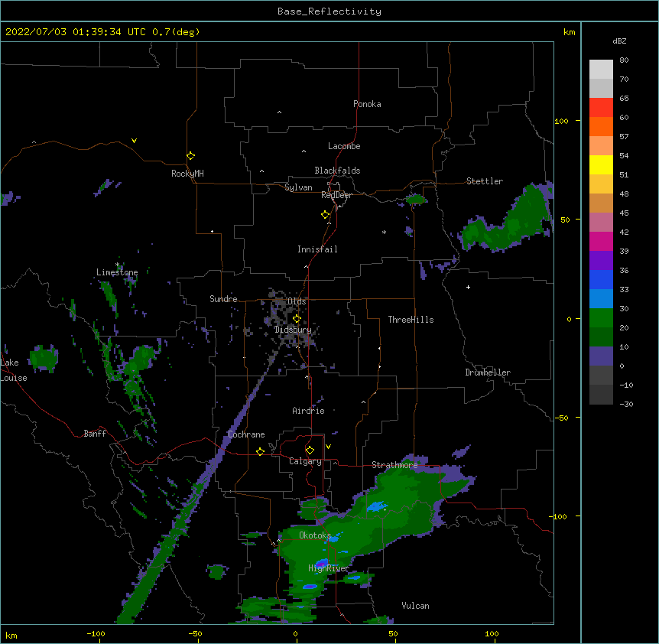Click the Base_Reflectivity title
Screen dimensions: 659x644
(x=329, y=11)
